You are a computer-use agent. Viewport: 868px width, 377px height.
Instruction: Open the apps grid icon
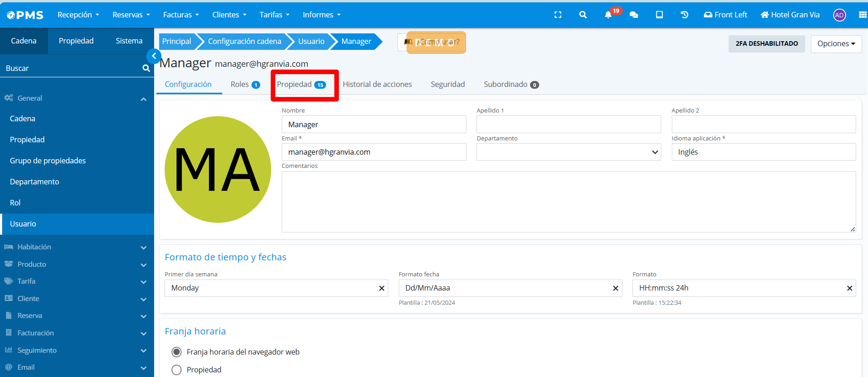pyautogui.click(x=863, y=15)
